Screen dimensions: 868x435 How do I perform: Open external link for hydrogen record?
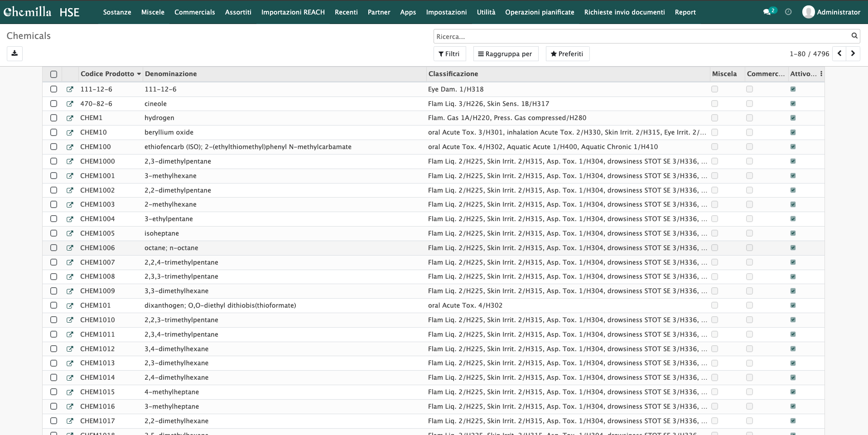point(70,118)
